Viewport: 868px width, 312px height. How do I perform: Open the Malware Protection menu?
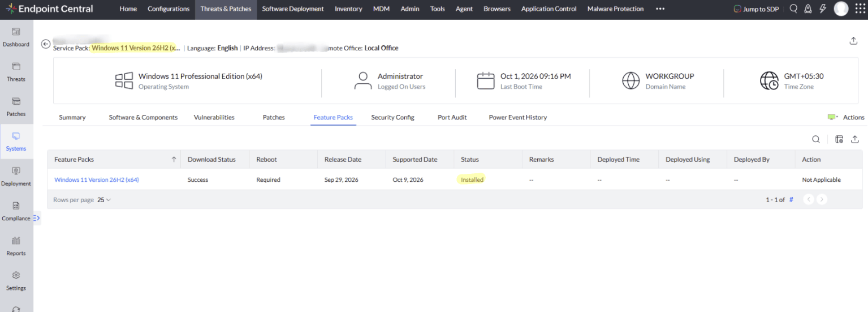click(615, 8)
